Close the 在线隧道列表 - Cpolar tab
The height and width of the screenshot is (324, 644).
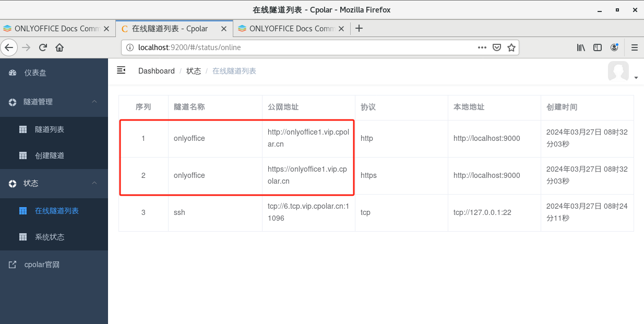click(x=224, y=29)
